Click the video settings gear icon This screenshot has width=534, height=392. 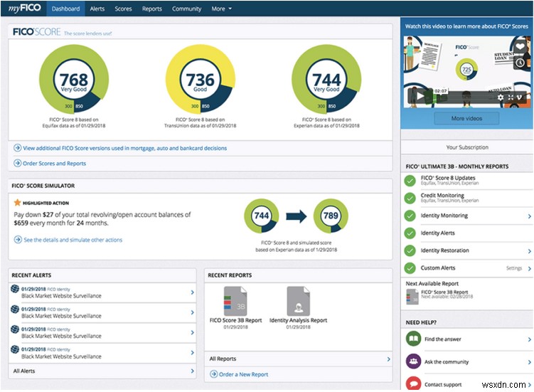(501, 97)
